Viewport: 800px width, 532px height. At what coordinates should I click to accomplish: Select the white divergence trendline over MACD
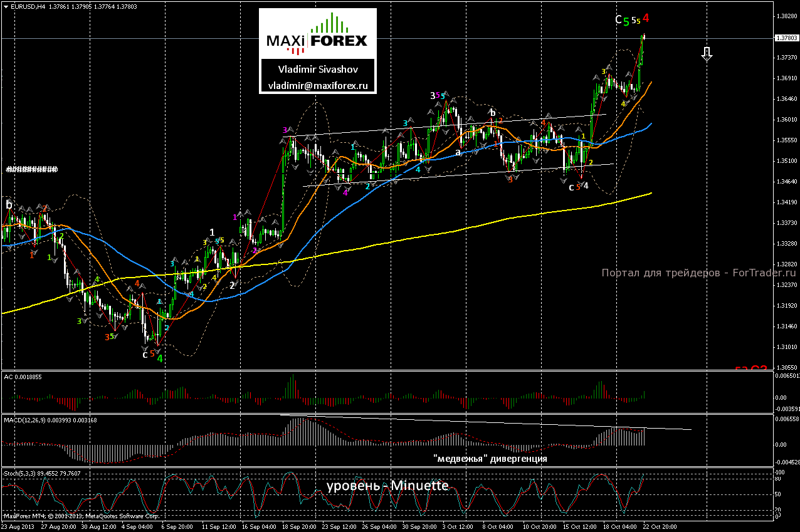click(x=486, y=422)
